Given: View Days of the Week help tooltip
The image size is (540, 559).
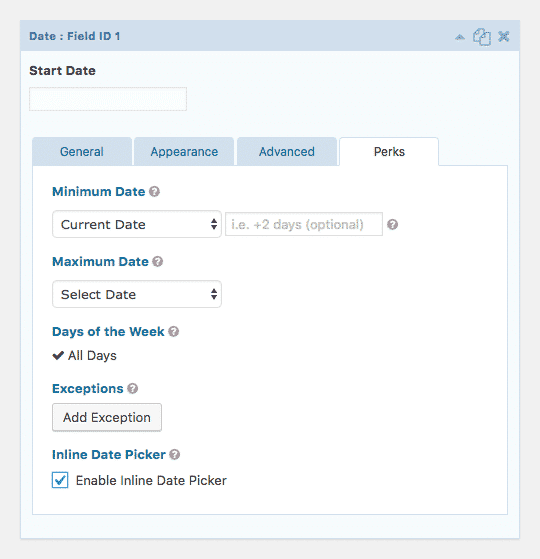Looking at the screenshot, I should (174, 332).
